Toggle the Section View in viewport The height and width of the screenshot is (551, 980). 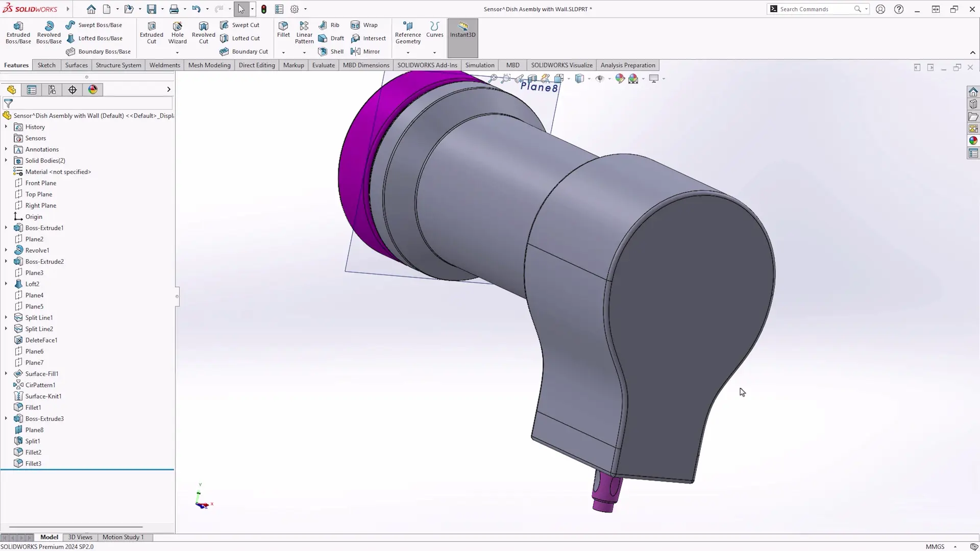(532, 79)
